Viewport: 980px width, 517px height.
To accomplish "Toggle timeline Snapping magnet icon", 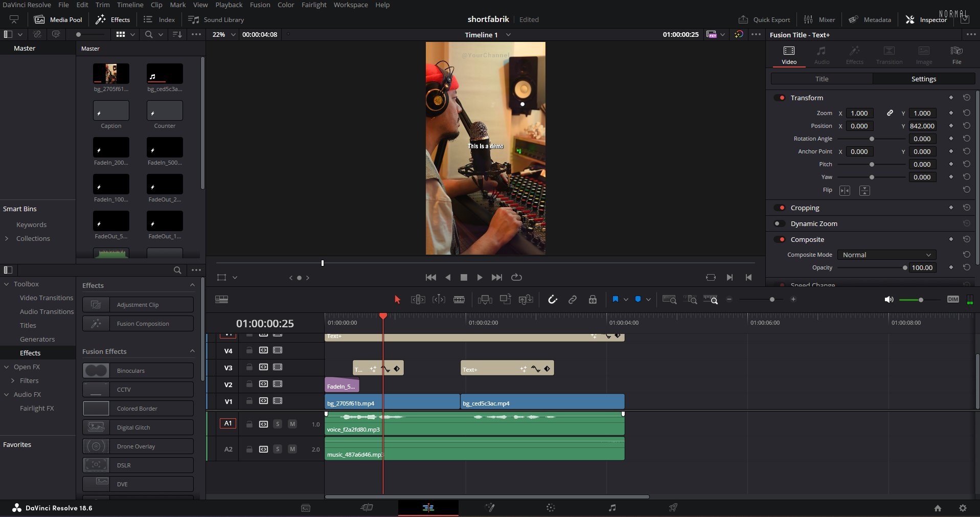I will (x=553, y=300).
